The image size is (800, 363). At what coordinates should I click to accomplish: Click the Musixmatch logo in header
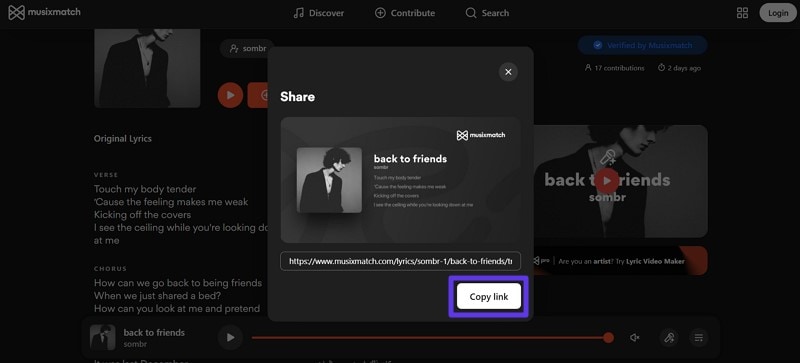(44, 12)
